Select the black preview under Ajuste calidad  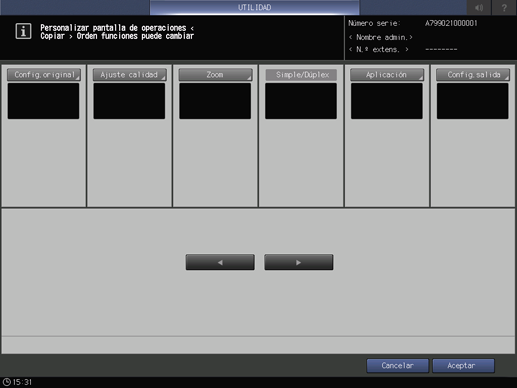click(129, 101)
